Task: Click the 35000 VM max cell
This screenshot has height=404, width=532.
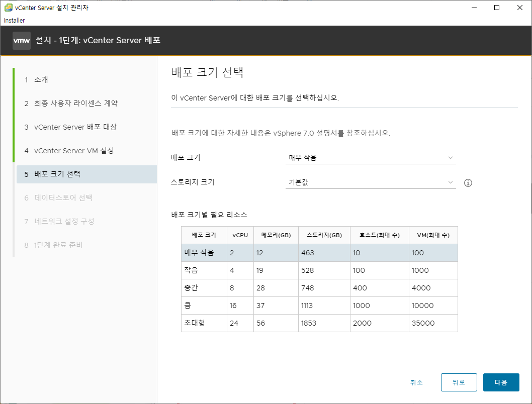Action: pyautogui.click(x=433, y=323)
